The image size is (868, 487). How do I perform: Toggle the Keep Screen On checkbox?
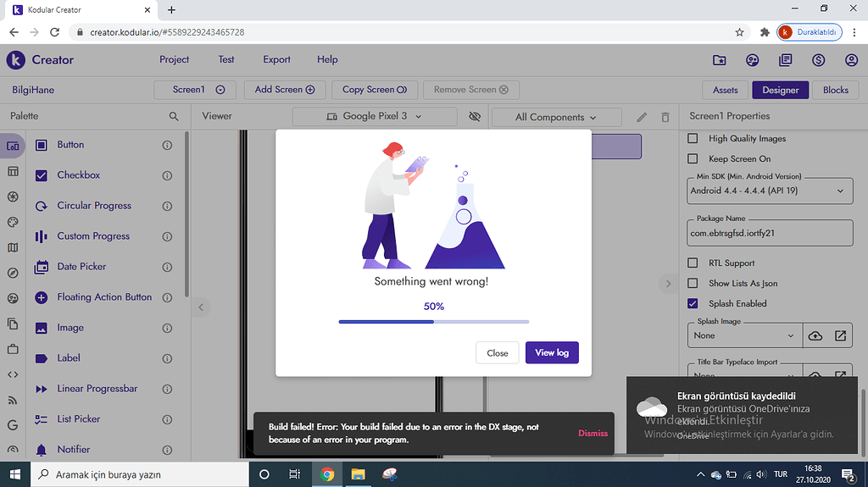pyautogui.click(x=693, y=158)
